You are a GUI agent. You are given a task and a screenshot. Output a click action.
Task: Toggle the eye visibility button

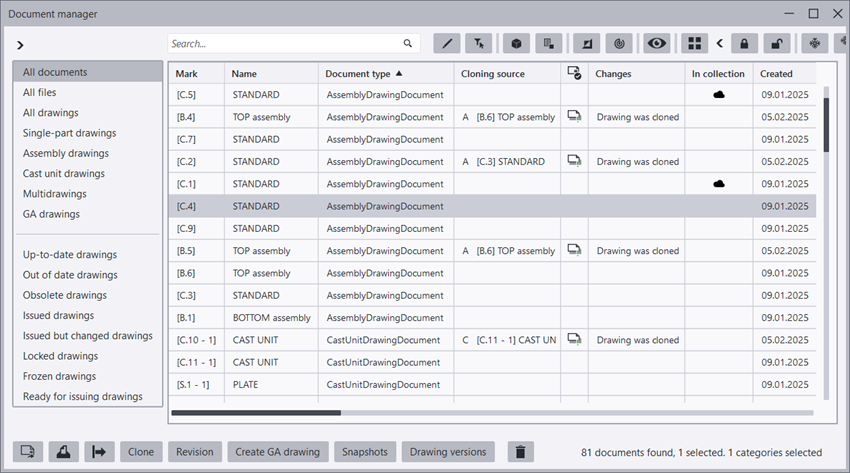(x=656, y=44)
